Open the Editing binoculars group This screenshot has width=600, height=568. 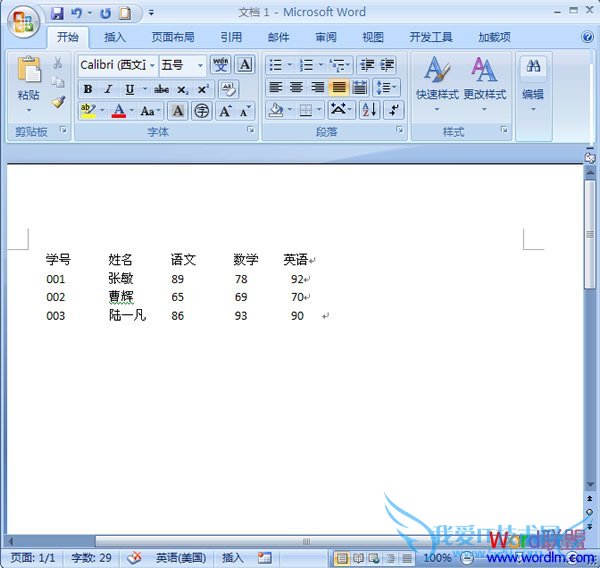click(533, 84)
